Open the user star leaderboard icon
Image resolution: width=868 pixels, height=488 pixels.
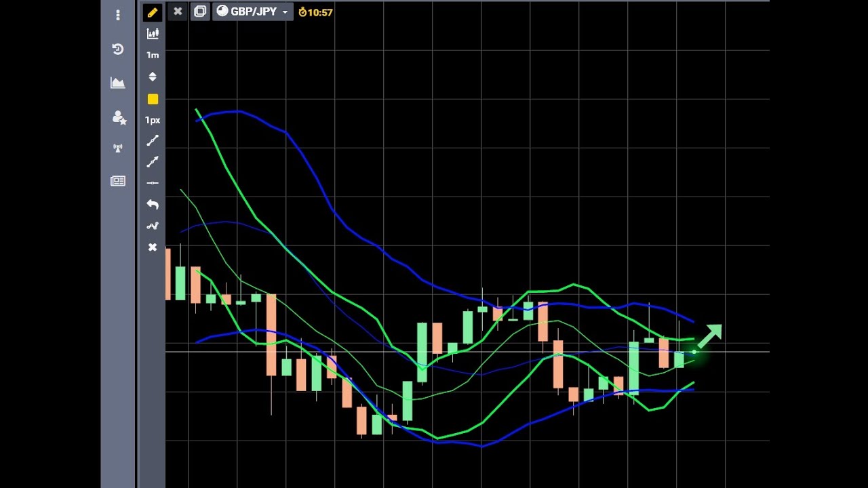point(119,118)
